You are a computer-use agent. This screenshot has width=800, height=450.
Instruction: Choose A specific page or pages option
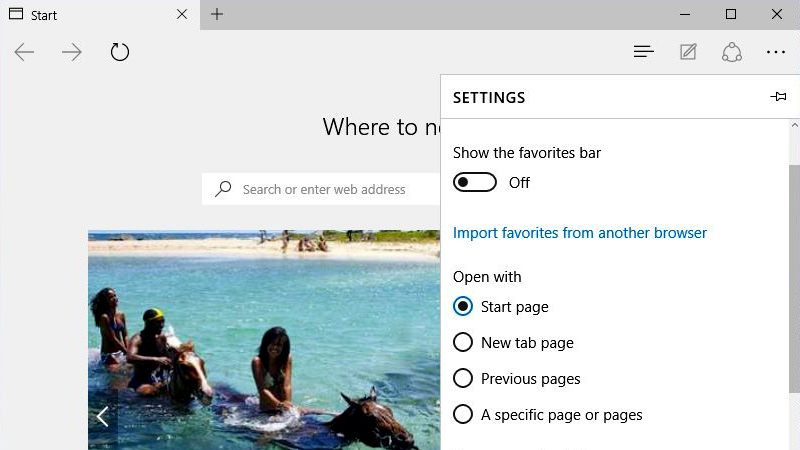pos(463,415)
